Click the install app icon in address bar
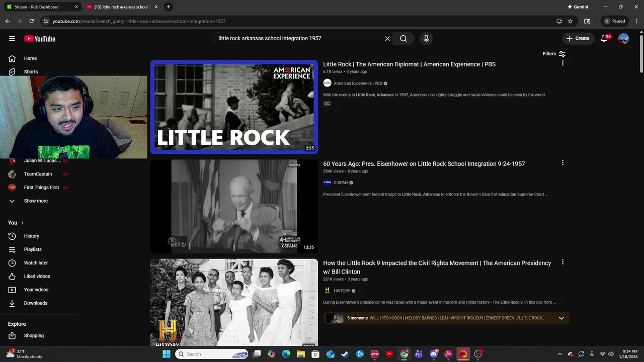 559,21
